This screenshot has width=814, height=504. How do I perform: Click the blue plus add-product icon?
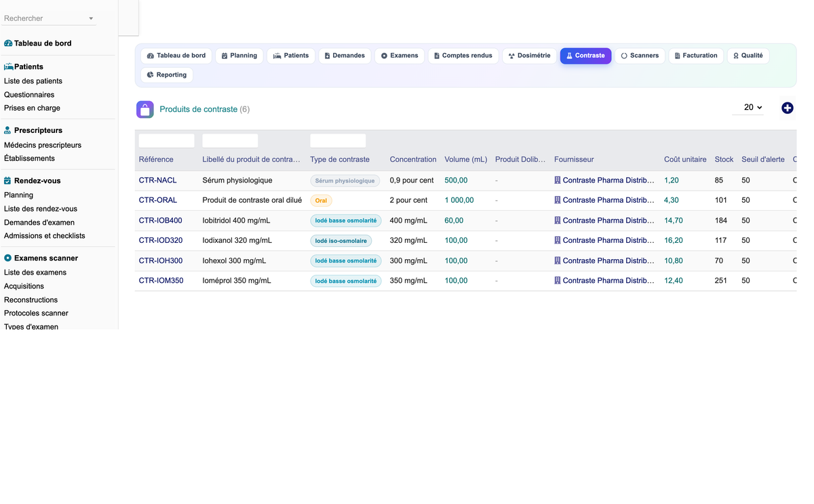[787, 108]
